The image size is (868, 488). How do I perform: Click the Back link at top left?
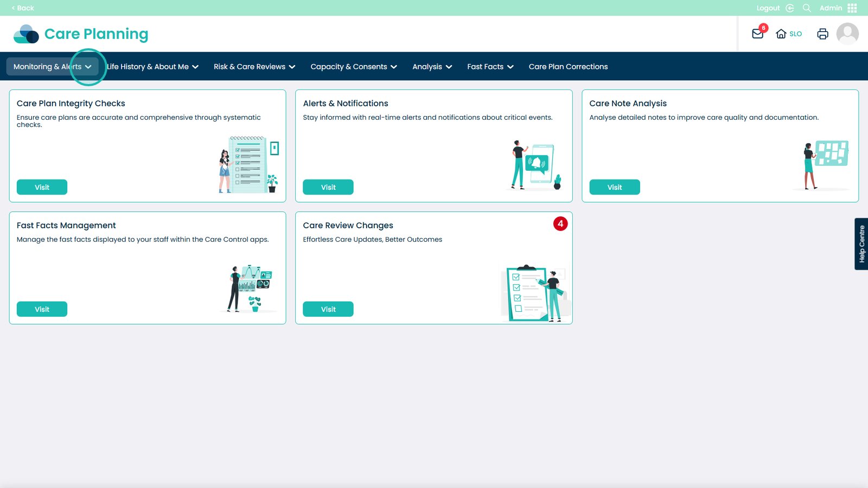(x=23, y=8)
